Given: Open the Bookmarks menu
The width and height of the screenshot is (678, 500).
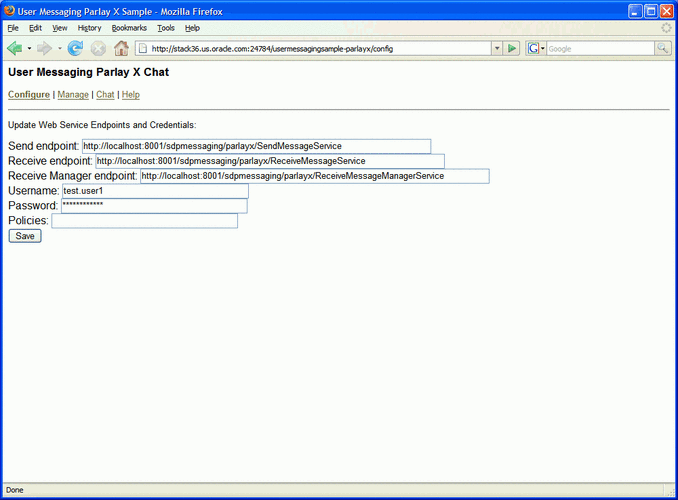Looking at the screenshot, I should coord(129,28).
